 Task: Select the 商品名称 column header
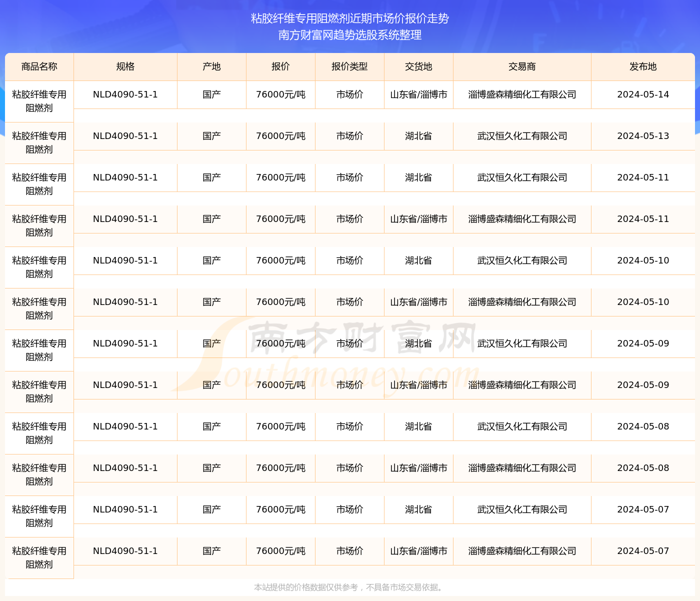coord(39,66)
